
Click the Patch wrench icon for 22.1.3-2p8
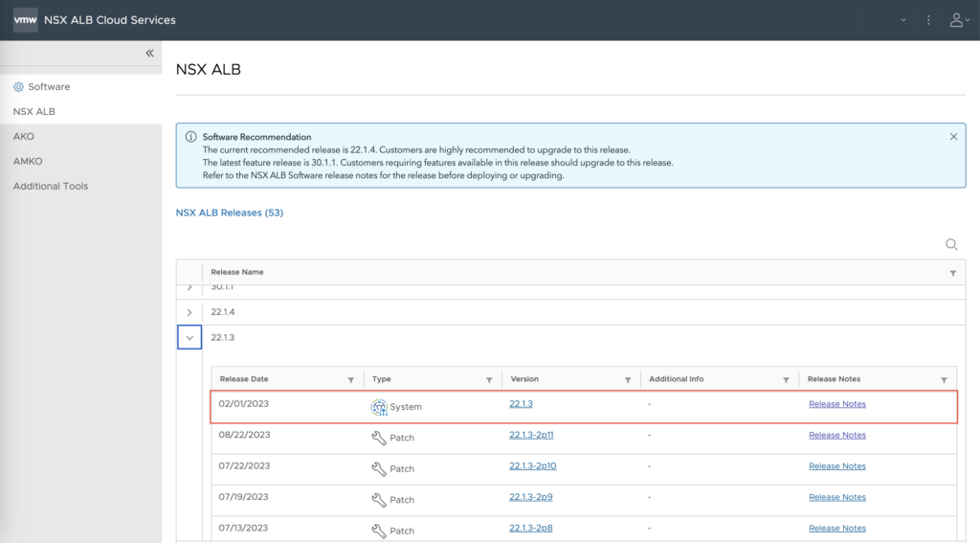pyautogui.click(x=379, y=532)
